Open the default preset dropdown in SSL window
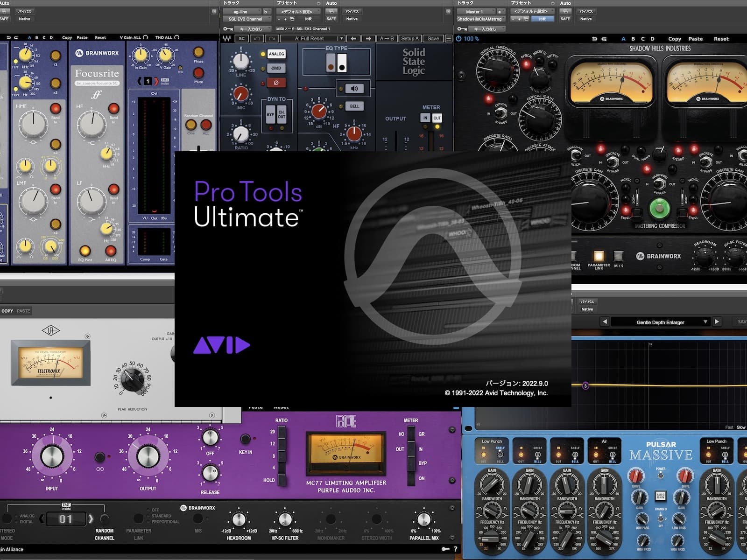The image size is (747, 560). (x=299, y=12)
